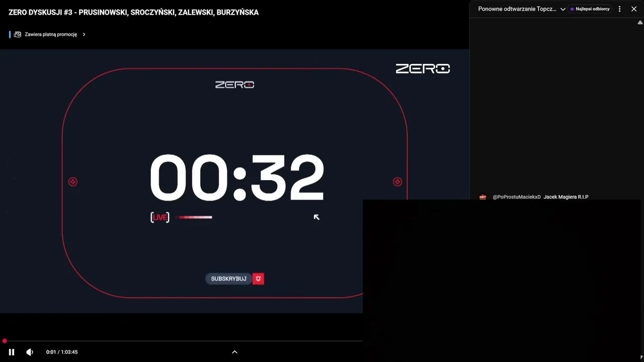644x362 pixels.
Task: Open the "Ponowne odtwarzanie" chat mode dropdown
Action: 522,9
